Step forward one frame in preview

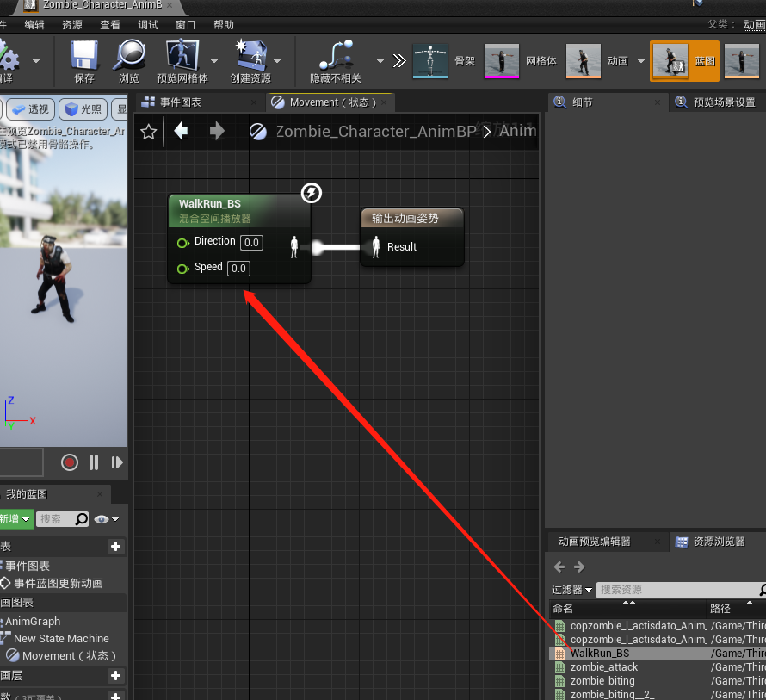(x=117, y=462)
